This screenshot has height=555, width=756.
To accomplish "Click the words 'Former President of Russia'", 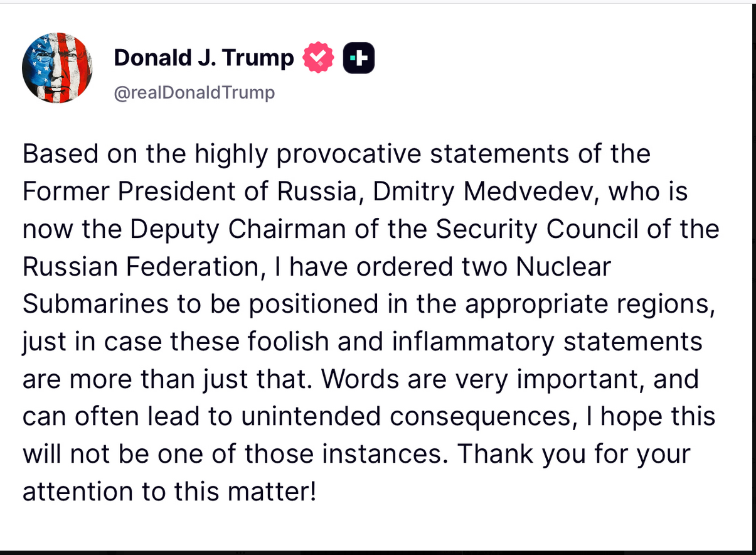I will [x=189, y=191].
